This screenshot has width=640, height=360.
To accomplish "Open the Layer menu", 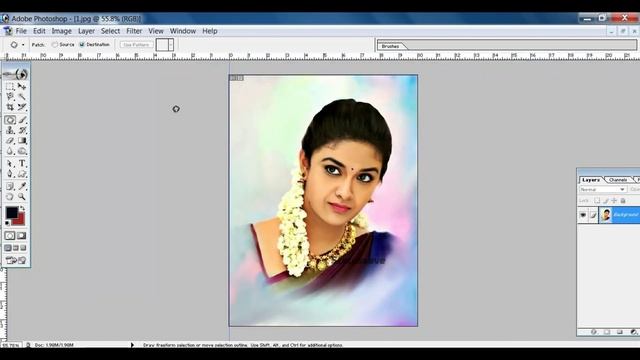I will [x=86, y=31].
